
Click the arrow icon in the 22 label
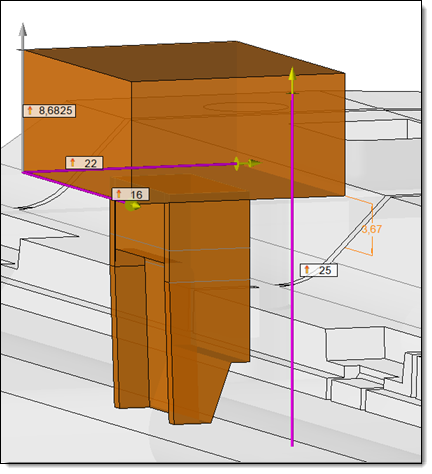73,163
